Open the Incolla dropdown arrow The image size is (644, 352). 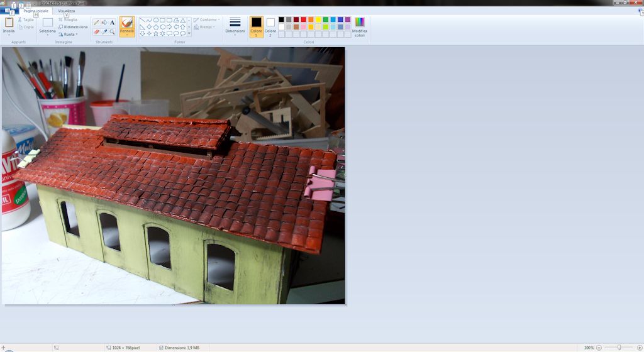[9, 33]
